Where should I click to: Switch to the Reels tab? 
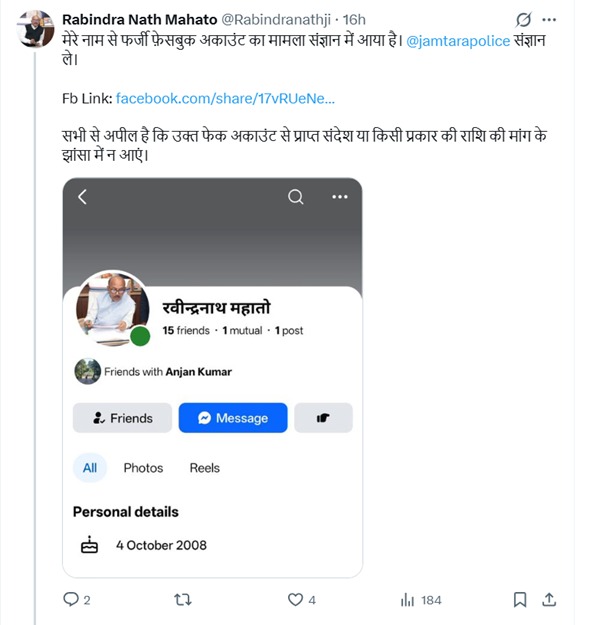point(204,468)
